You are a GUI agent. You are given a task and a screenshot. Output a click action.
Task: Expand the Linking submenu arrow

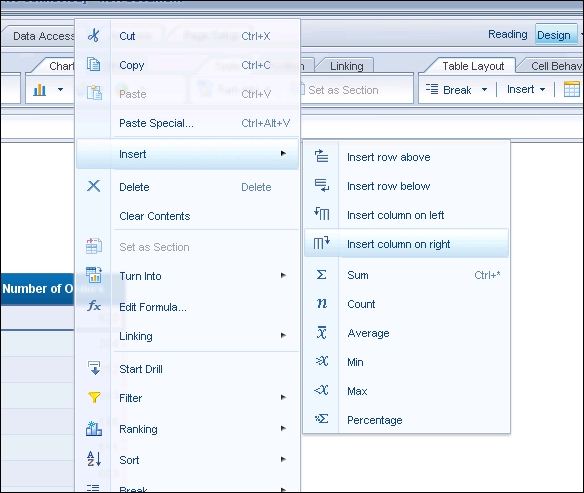point(283,335)
